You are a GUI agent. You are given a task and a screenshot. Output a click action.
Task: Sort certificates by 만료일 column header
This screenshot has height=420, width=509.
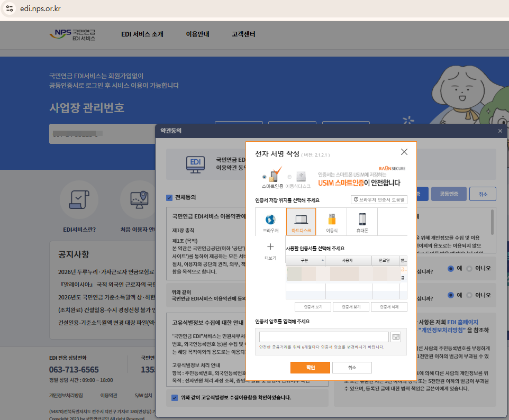coord(385,260)
